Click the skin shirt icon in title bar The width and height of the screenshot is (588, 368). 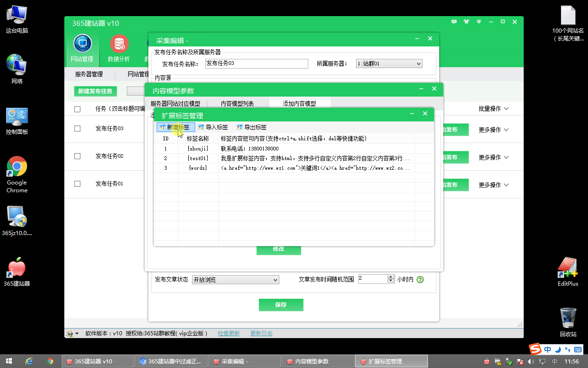[467, 22]
